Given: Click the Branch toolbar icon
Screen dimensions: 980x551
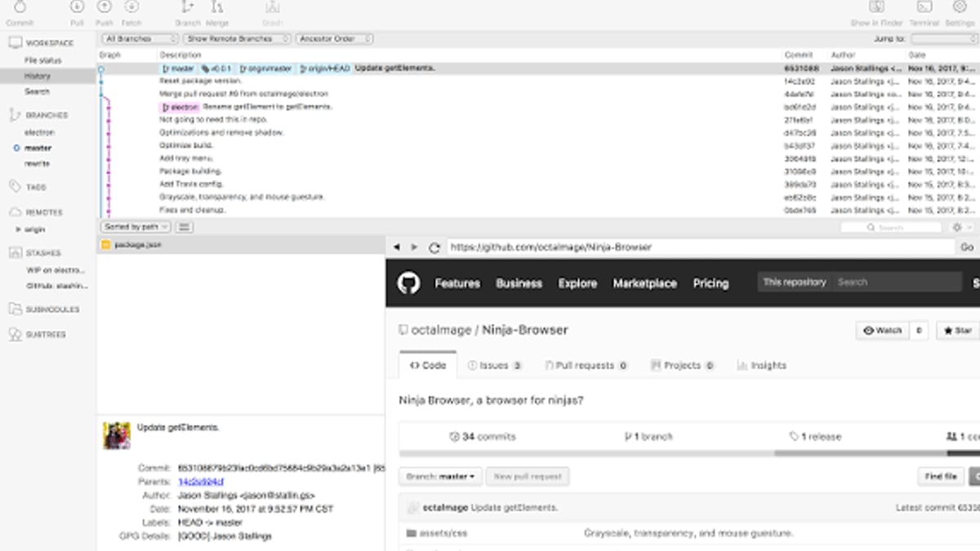Looking at the screenshot, I should coord(188,7).
